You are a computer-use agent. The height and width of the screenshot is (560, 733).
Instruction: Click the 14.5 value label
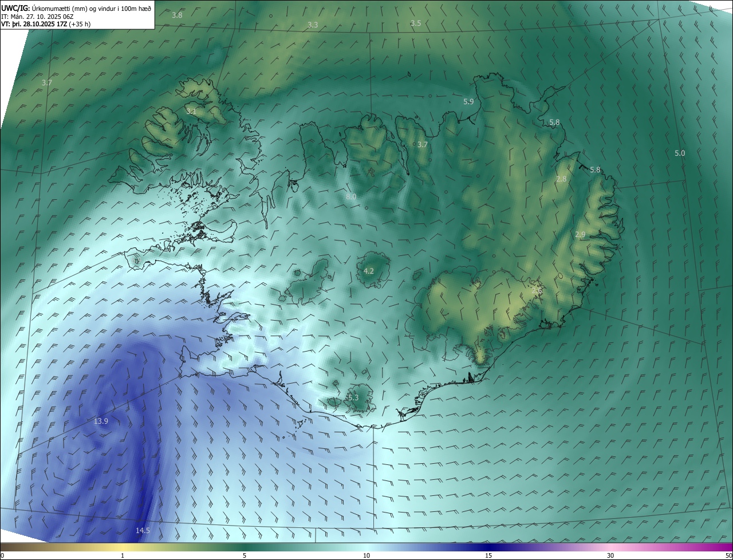pos(143,531)
